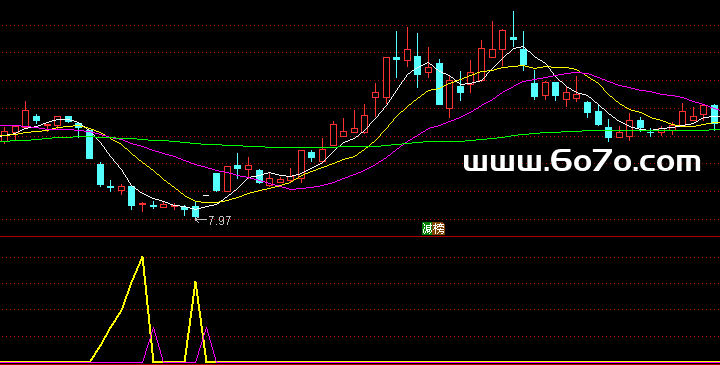Click the large cyan candle after the first rally peak

point(439,84)
